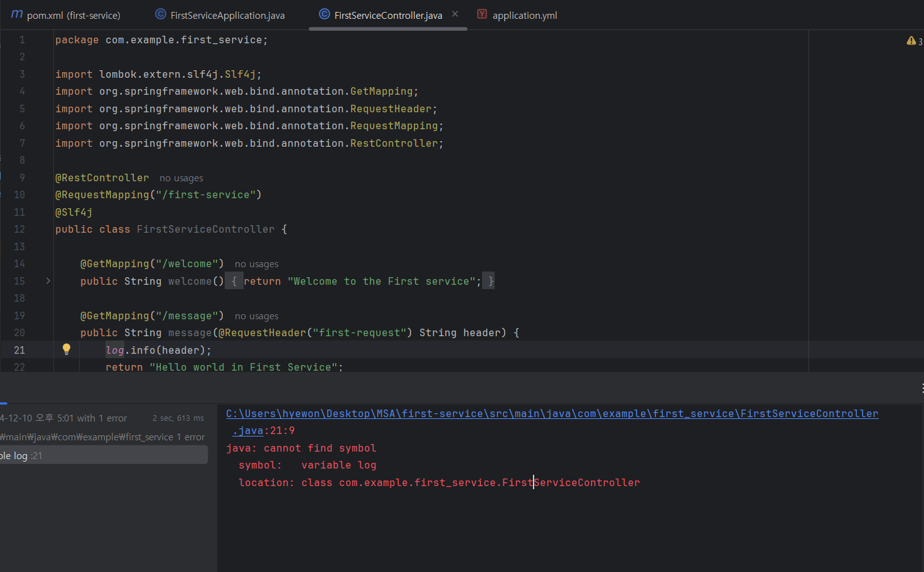The image size is (924, 572).
Task: Switch to FirstServiceApplication.java tab
Action: [220, 15]
